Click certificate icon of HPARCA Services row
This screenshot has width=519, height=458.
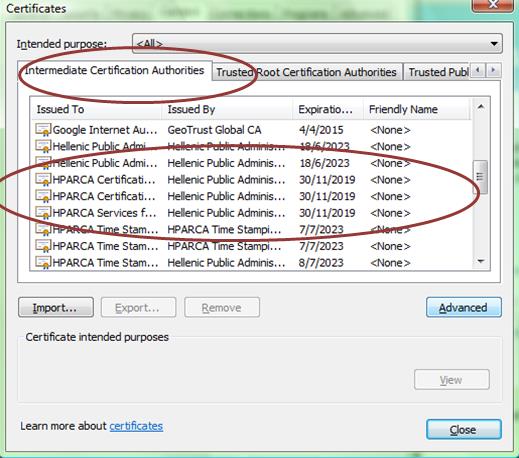coord(43,213)
